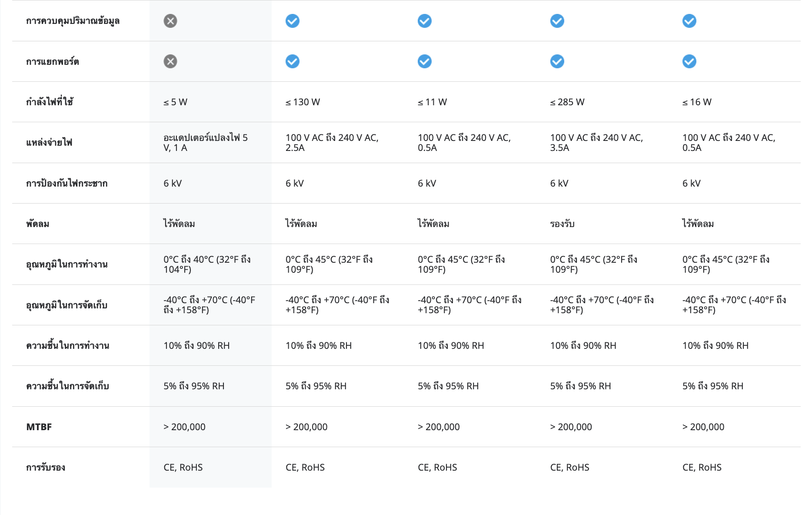Click the data control checkmark in the 130 W column
Screen dimensions: 812x515
(293, 21)
